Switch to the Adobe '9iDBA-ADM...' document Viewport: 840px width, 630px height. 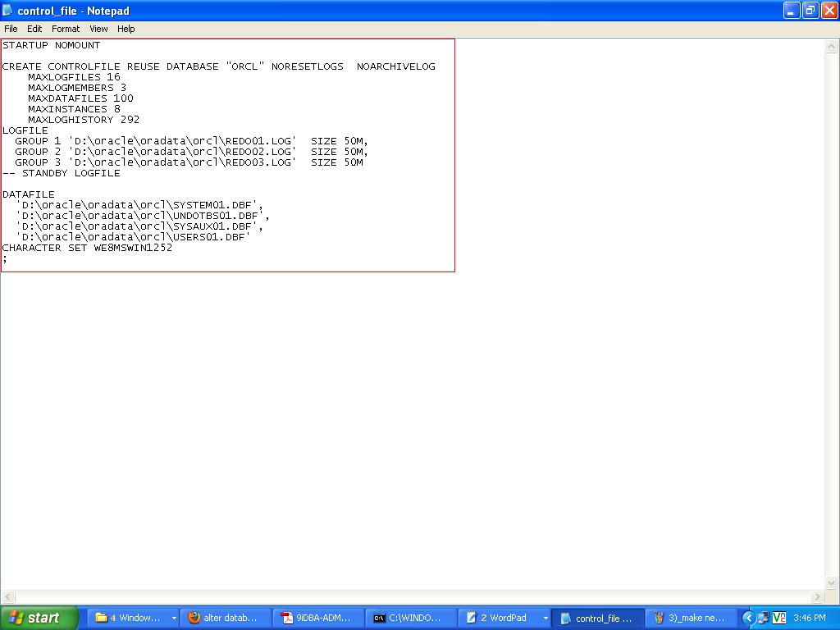click(x=317, y=617)
